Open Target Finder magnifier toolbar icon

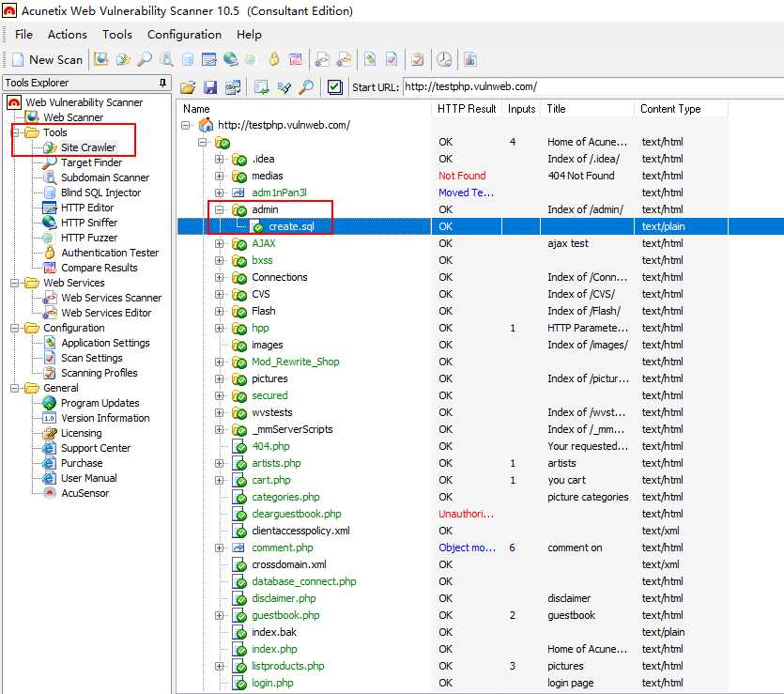click(x=145, y=59)
